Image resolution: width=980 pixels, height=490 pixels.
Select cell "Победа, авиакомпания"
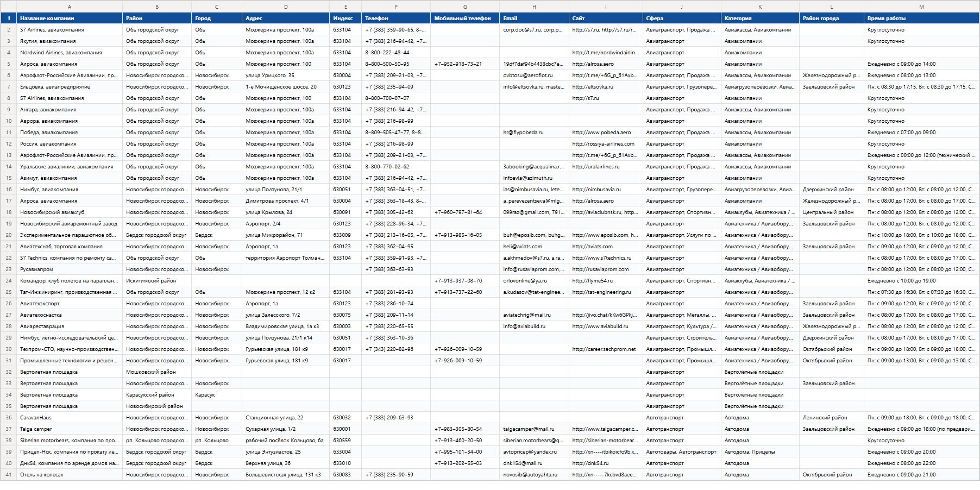(70, 133)
